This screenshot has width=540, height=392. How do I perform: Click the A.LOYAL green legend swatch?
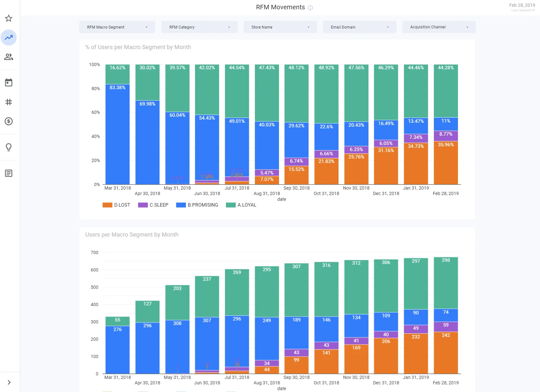pyautogui.click(x=231, y=205)
